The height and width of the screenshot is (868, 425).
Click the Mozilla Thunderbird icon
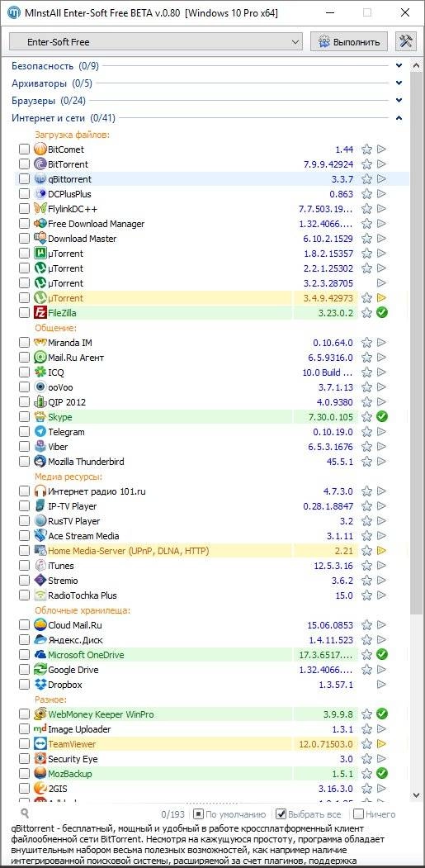(x=40, y=462)
